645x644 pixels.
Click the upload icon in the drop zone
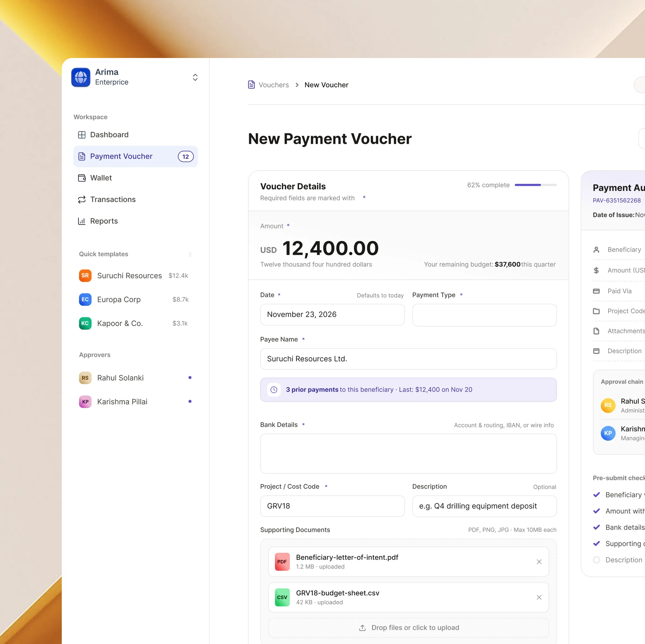[x=362, y=628]
